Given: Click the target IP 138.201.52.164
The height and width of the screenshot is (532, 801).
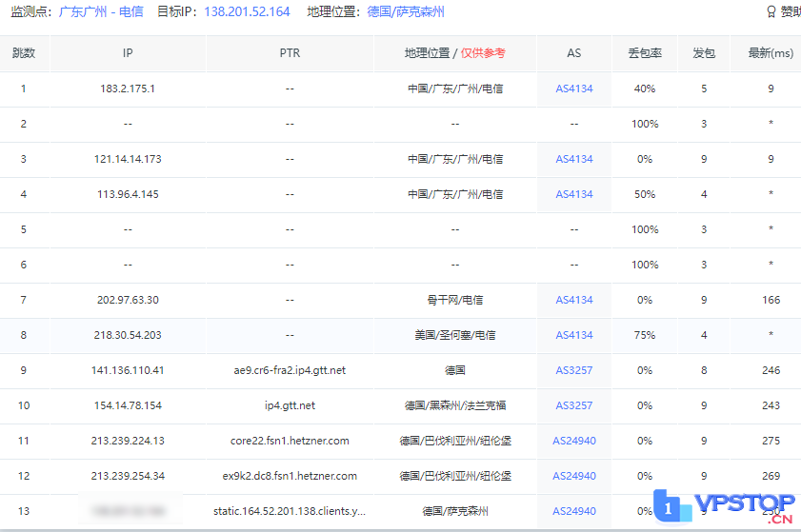Looking at the screenshot, I should (x=247, y=12).
